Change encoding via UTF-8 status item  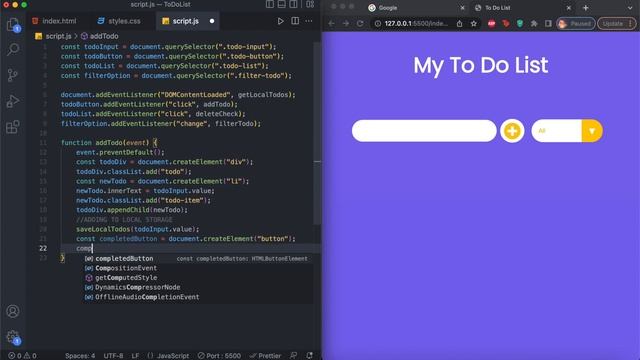click(x=113, y=356)
